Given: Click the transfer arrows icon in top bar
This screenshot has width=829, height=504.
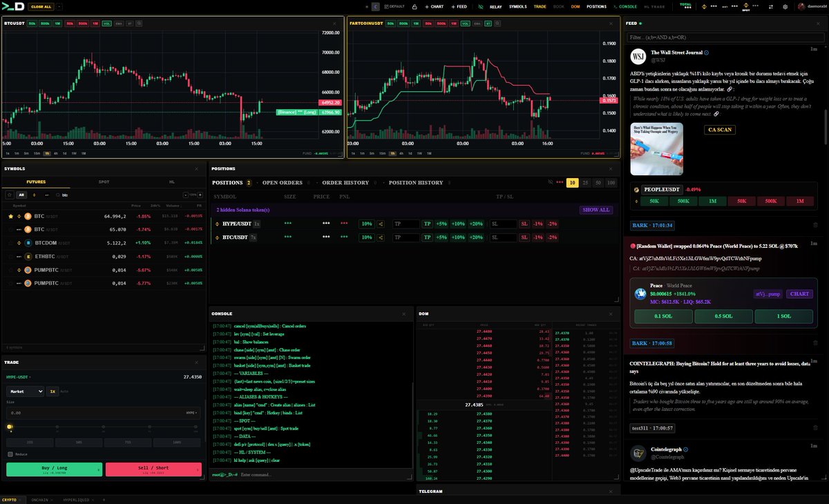Looking at the screenshot, I should 771,6.
